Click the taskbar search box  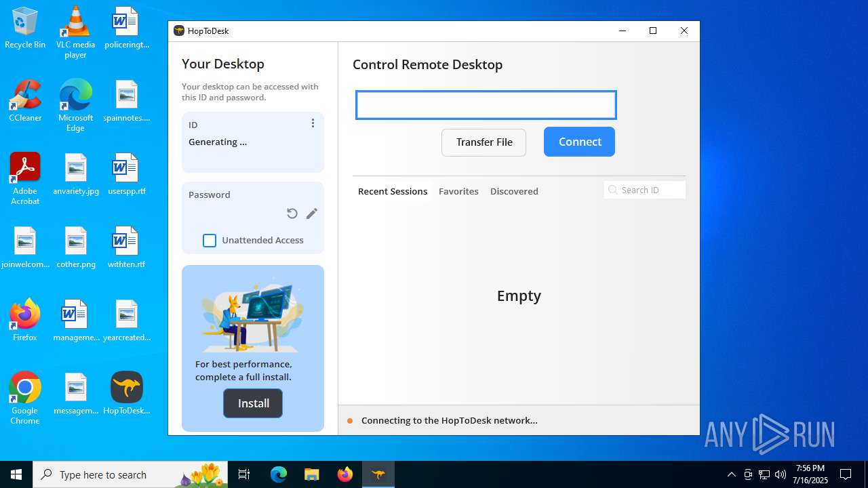click(130, 474)
